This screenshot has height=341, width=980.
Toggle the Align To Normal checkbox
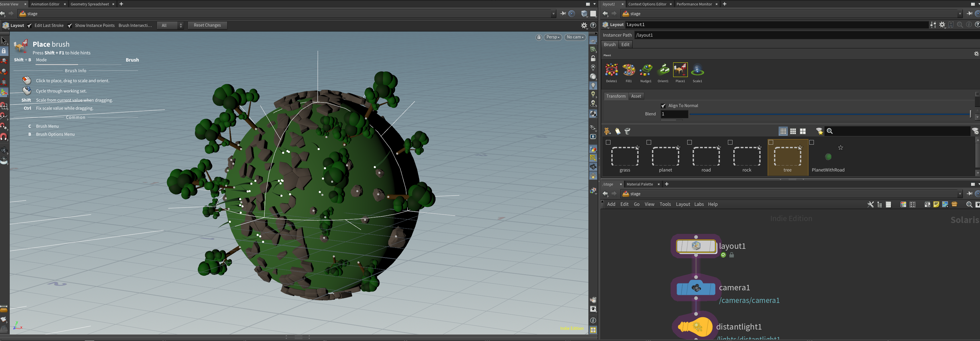tap(663, 106)
